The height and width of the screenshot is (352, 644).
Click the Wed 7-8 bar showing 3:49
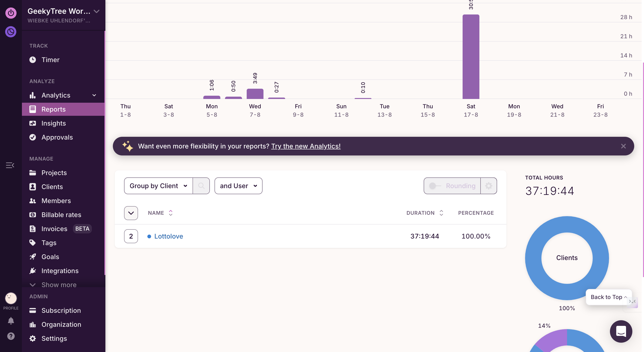tap(255, 94)
